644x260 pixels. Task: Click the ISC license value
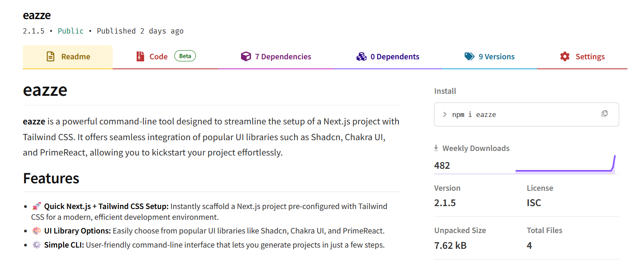pos(534,203)
